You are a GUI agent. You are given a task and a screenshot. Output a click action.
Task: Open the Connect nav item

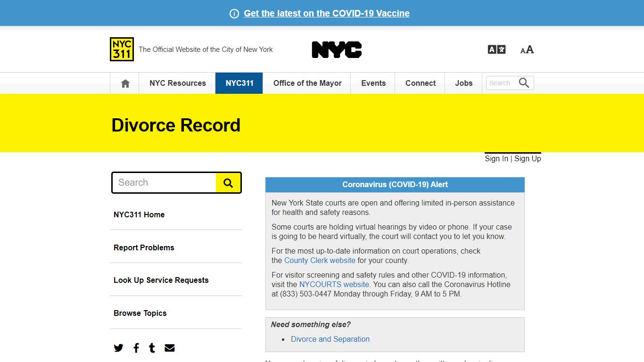(421, 83)
